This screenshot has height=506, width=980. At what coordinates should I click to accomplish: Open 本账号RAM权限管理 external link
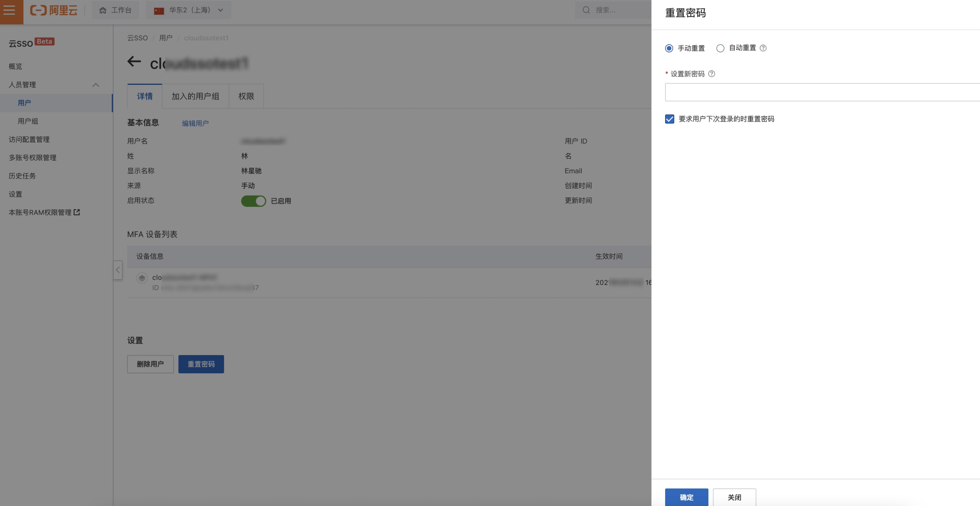pos(44,212)
